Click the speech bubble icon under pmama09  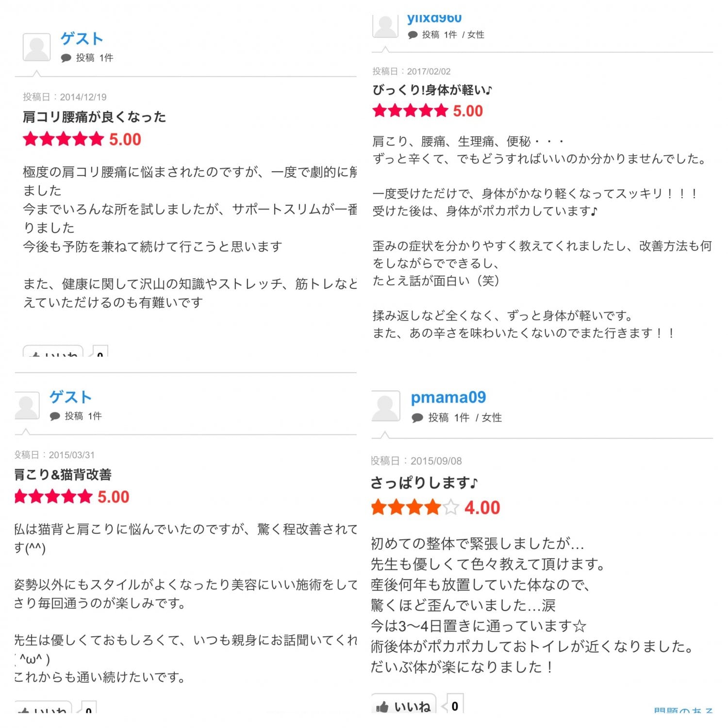point(417,418)
